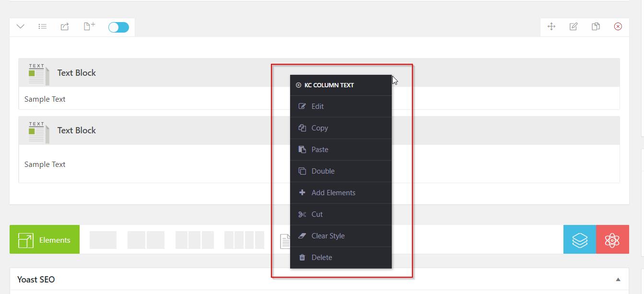
Task: Click the first Text Block thumbnail icon
Action: tap(39, 74)
